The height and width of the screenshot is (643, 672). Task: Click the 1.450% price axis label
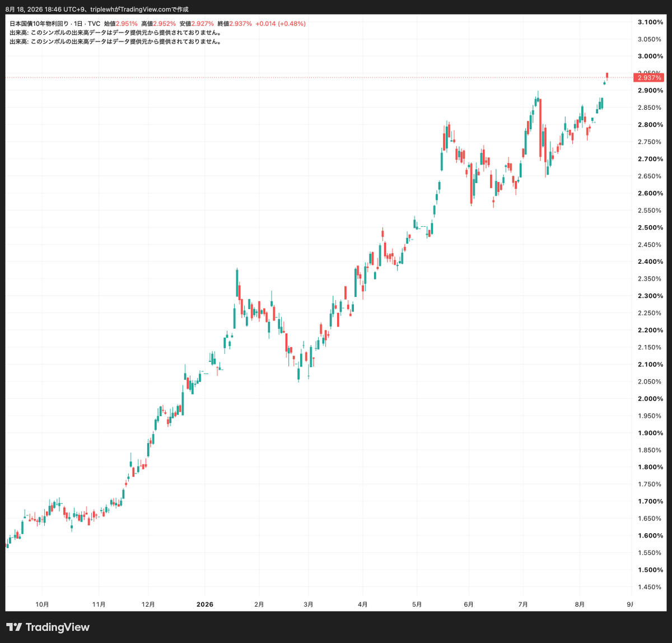[x=650, y=588]
